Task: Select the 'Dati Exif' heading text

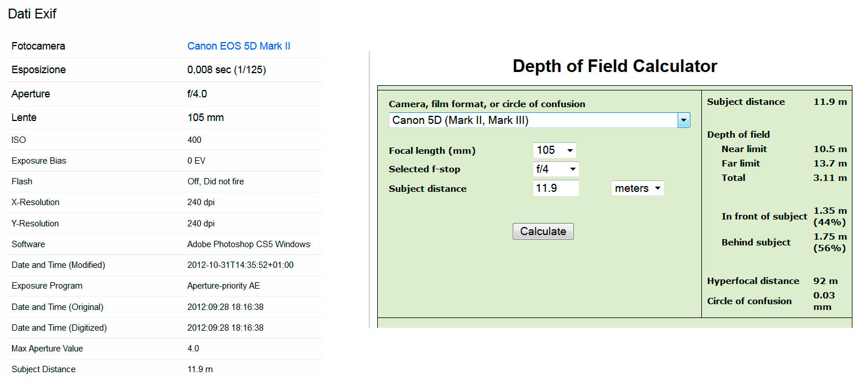Action: tap(32, 14)
